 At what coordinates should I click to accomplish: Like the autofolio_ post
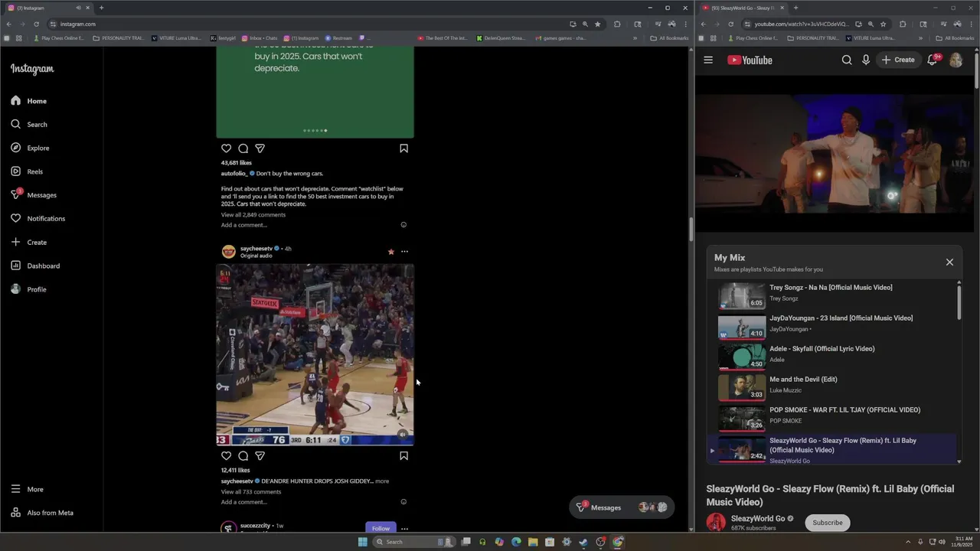point(226,148)
